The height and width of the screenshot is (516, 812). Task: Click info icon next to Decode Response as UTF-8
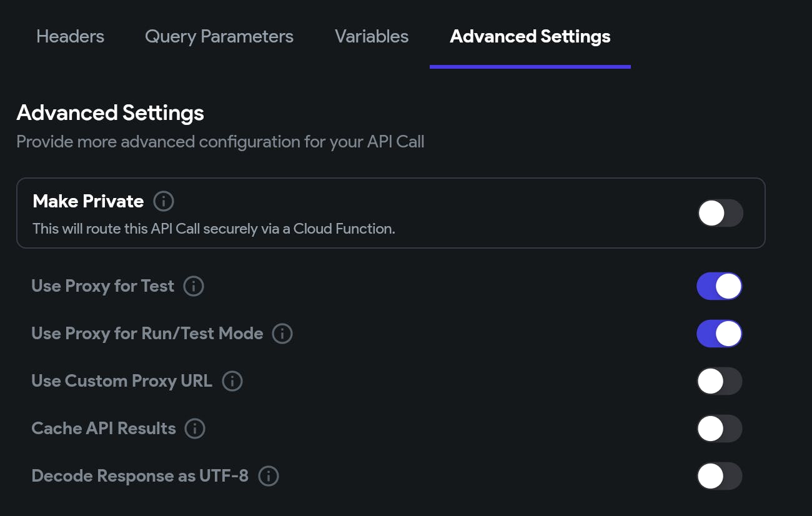click(269, 476)
